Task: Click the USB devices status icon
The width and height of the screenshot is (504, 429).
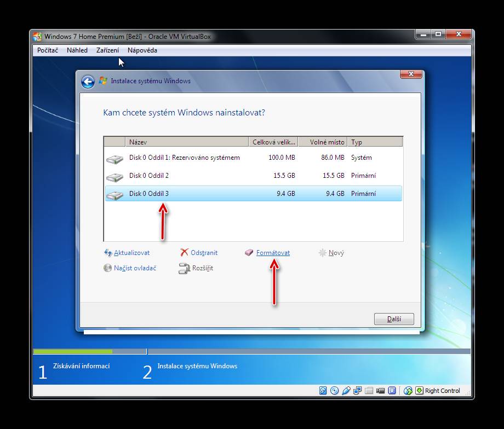Action: coord(346,391)
